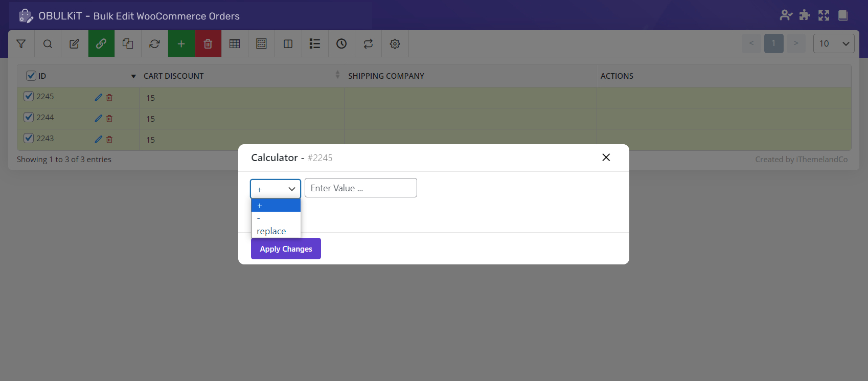Image resolution: width=868 pixels, height=381 pixels.
Task: Open the settings gear icon
Action: (x=395, y=44)
